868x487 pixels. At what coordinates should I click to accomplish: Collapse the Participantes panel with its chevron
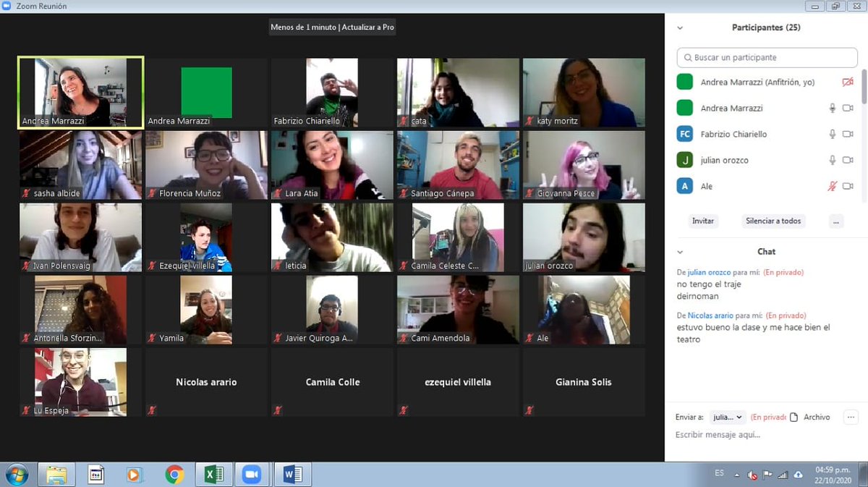(680, 27)
